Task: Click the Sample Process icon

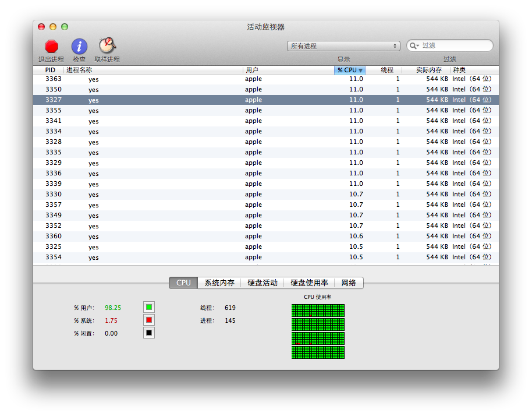Action: pos(107,45)
